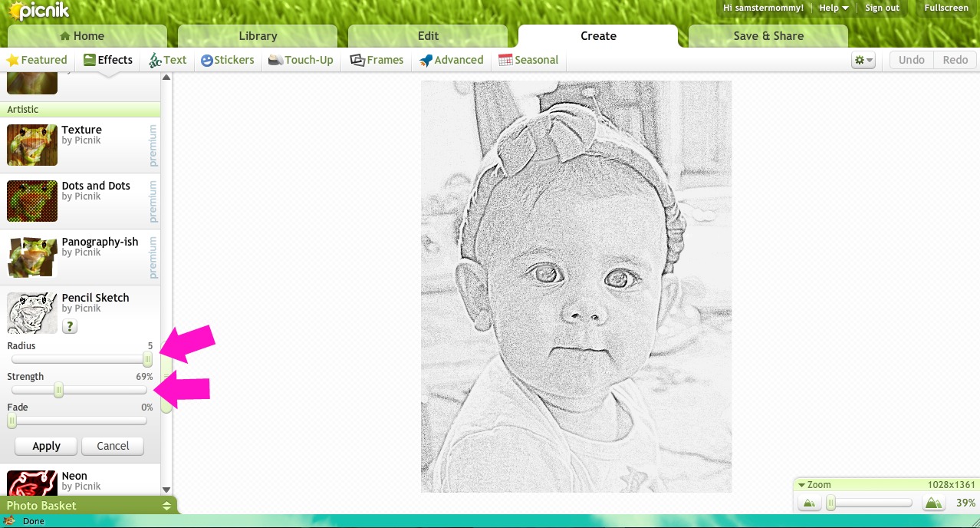Click the status bar browser icon
This screenshot has height=528, width=980.
coord(10,521)
